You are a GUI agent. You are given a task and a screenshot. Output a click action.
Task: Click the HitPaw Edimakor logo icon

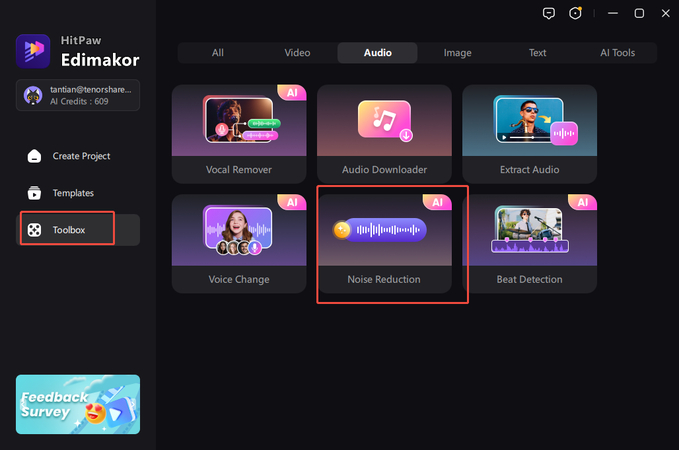[33, 51]
